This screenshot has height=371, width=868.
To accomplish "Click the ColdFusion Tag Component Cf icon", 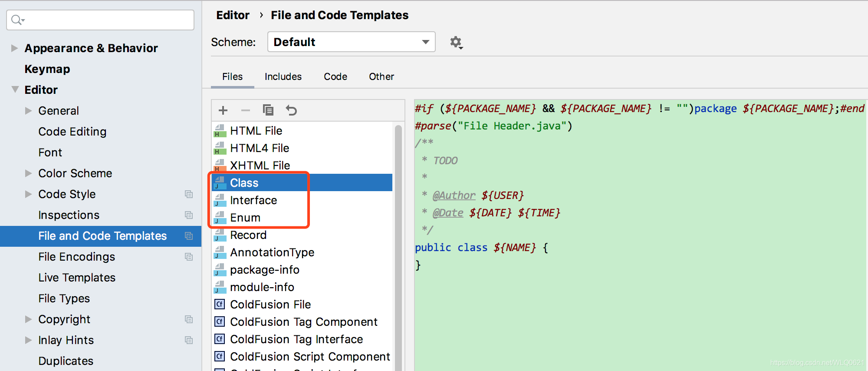I will [220, 321].
